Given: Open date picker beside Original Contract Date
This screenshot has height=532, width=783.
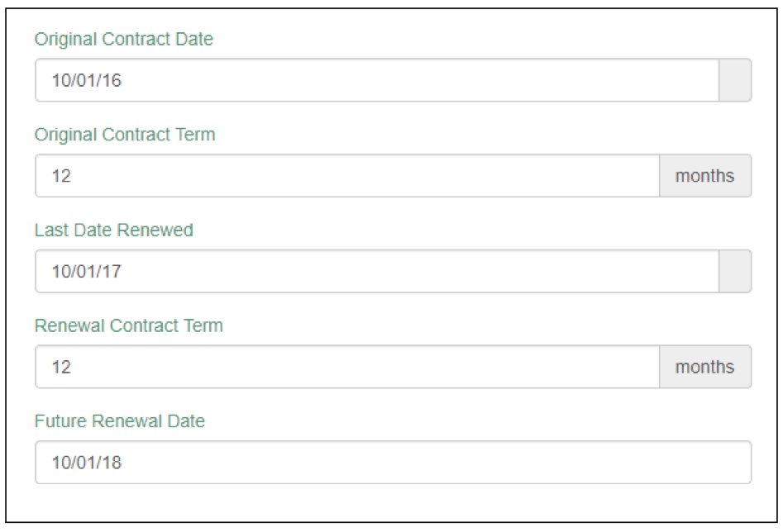Looking at the screenshot, I should click(x=735, y=80).
